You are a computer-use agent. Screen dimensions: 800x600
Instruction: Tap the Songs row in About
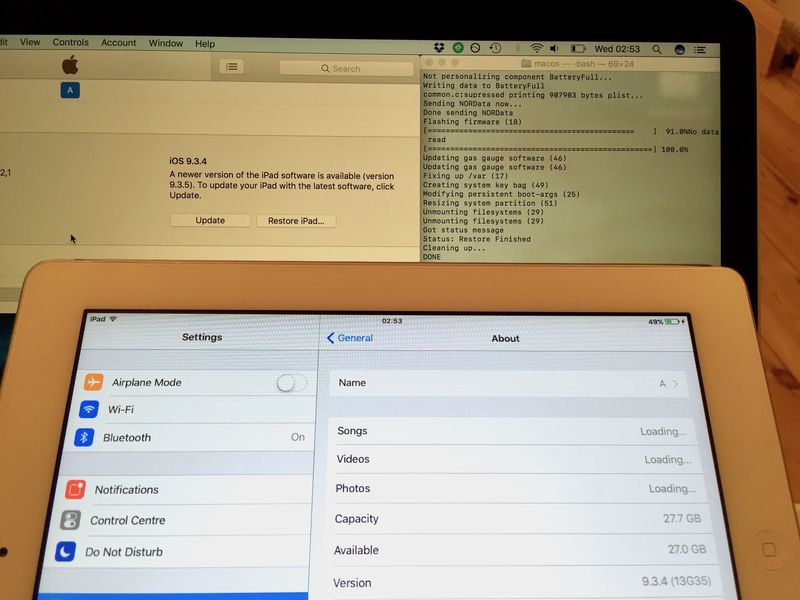coord(512,431)
